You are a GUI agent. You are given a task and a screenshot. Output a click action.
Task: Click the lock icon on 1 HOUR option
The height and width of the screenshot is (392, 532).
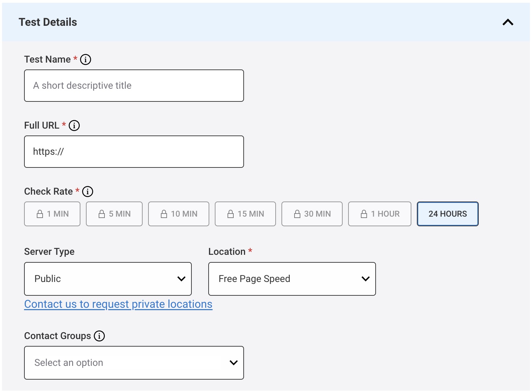click(364, 214)
